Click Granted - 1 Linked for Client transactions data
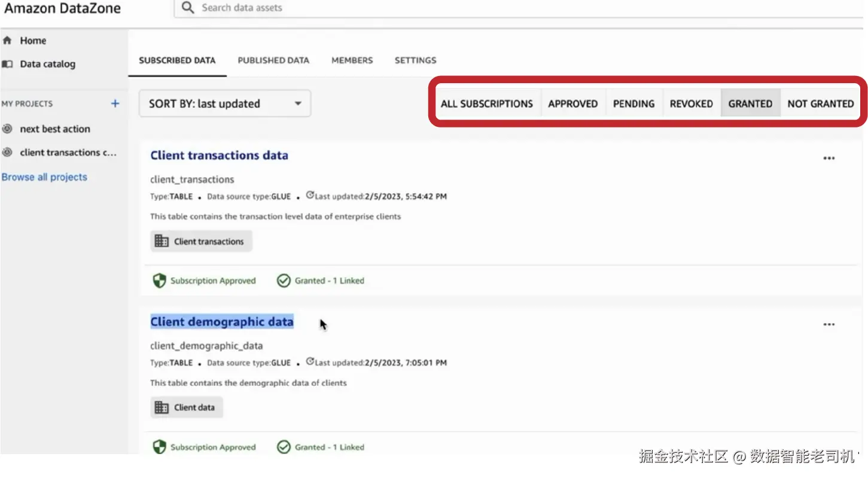Viewport: 868px width, 478px height. (x=330, y=281)
